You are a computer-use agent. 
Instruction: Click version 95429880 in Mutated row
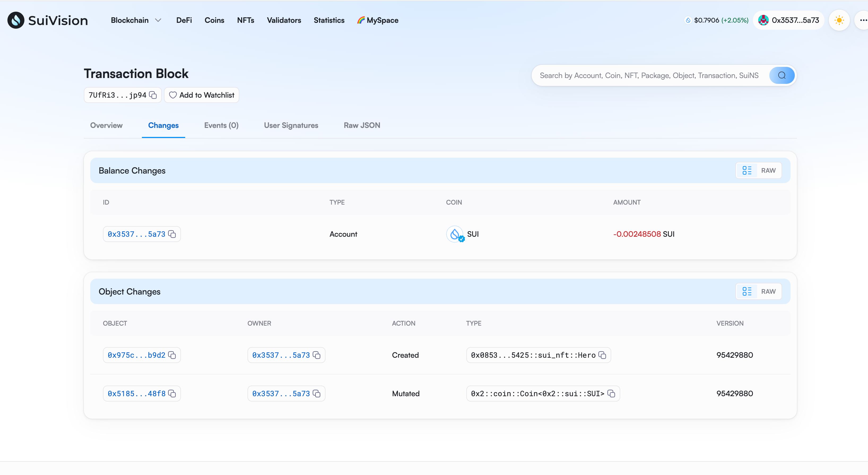tap(735, 394)
